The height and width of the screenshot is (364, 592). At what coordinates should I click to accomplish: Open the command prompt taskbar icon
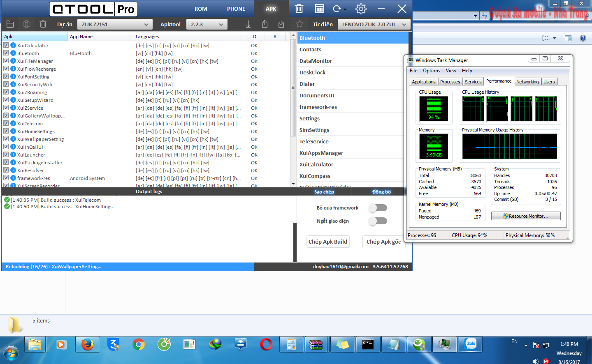pos(368,344)
